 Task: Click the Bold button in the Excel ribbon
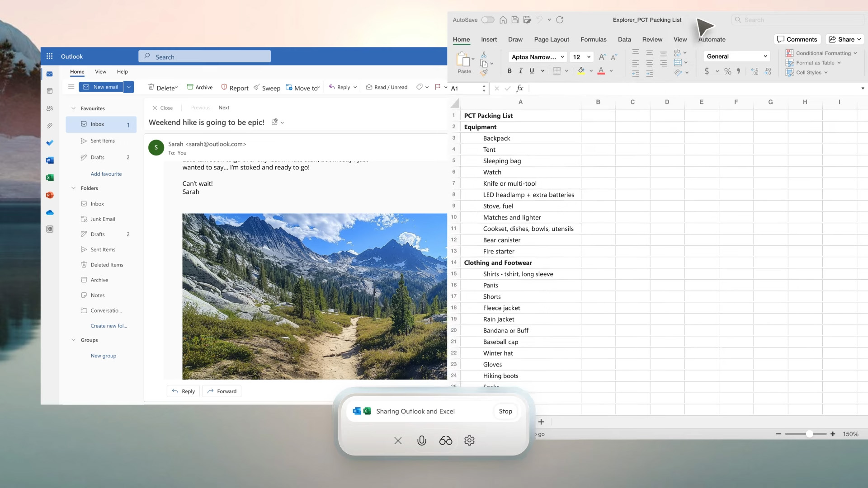(509, 71)
